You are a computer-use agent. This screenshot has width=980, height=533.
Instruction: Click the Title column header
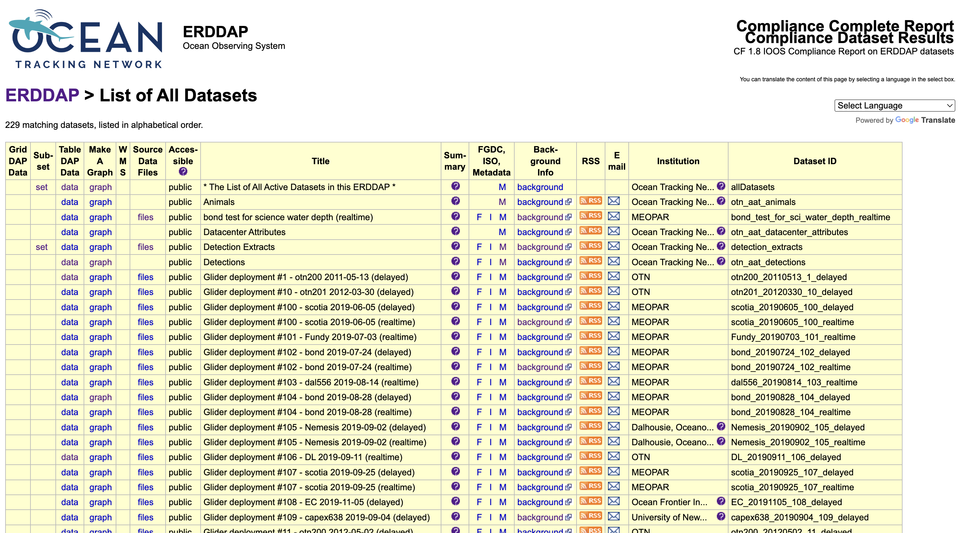(x=320, y=161)
